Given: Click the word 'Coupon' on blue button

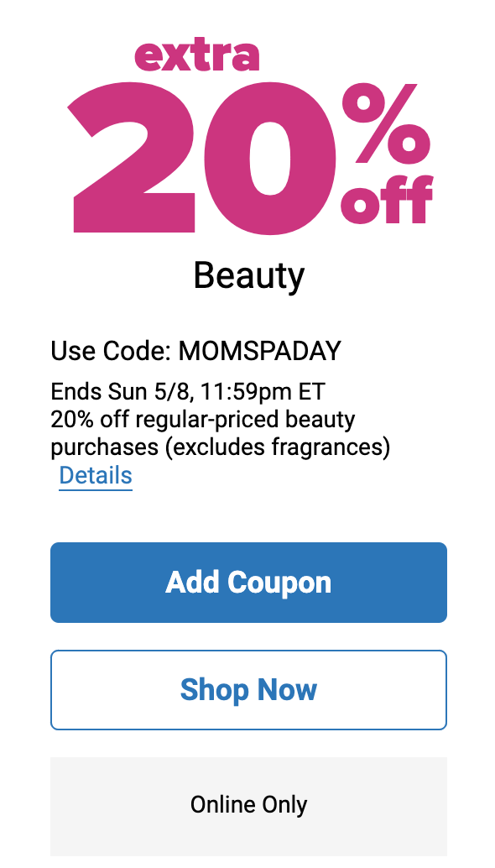Looking at the screenshot, I should click(279, 583).
